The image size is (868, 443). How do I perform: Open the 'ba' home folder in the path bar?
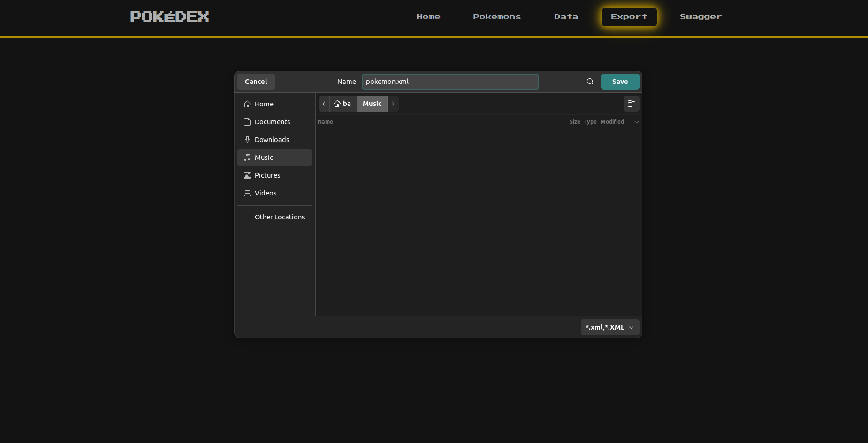[x=343, y=104]
